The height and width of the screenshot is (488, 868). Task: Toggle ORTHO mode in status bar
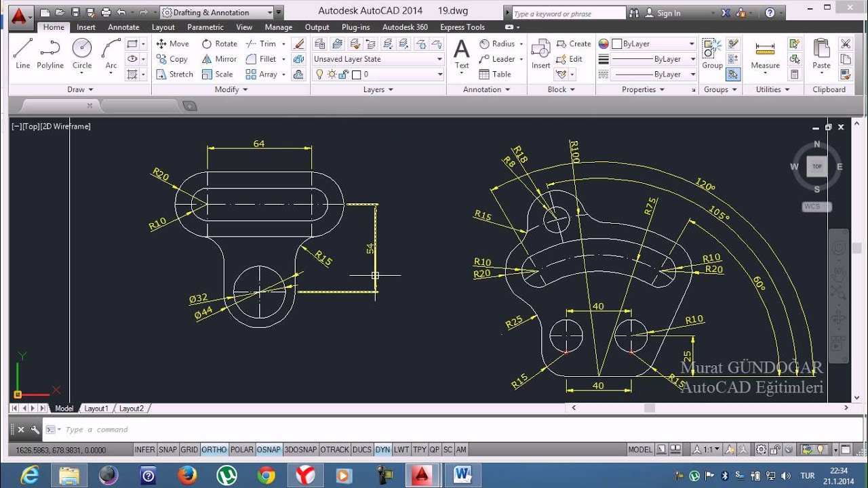coord(214,449)
